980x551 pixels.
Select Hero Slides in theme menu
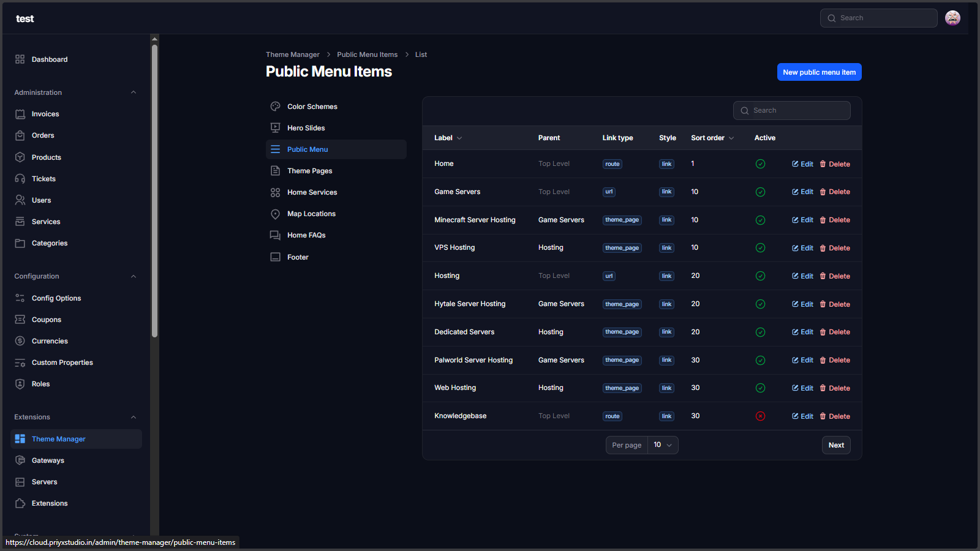(x=306, y=128)
